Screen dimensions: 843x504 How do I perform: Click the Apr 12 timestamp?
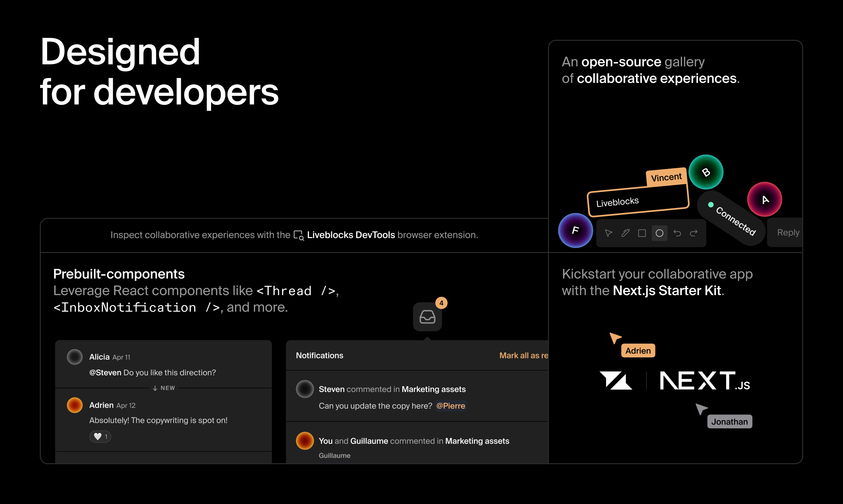coord(126,406)
